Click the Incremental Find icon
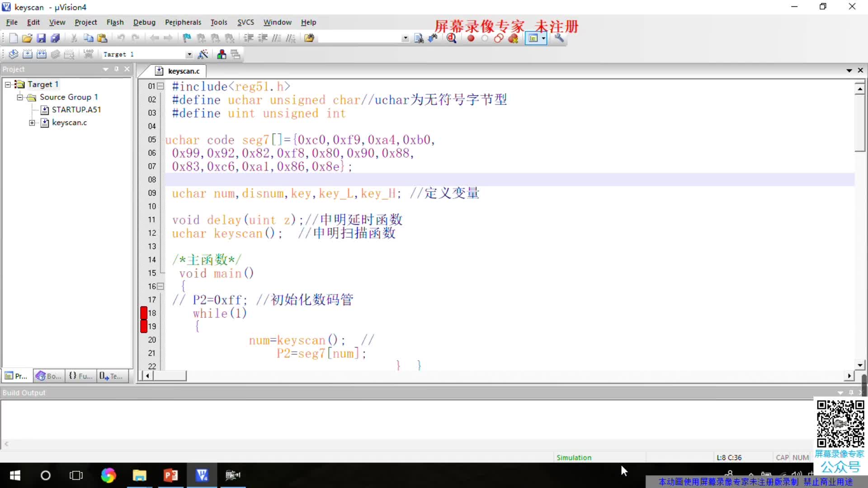Viewport: 868px width, 488px height. [x=433, y=38]
